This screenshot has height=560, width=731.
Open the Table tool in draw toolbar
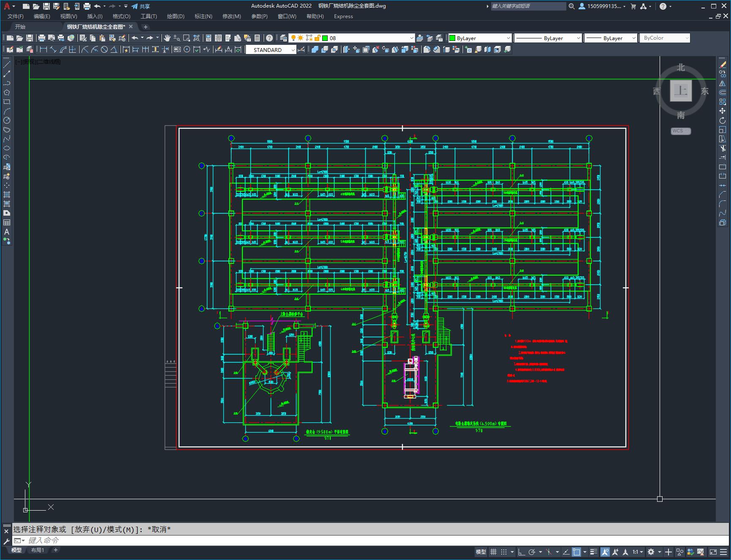point(7,222)
